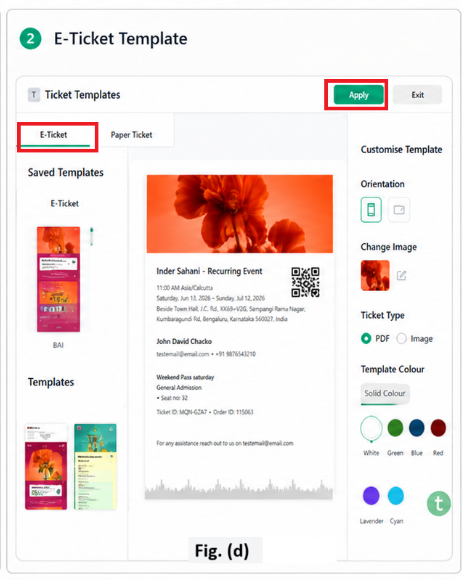Open the saved BAI template thumbnail
The height and width of the screenshot is (580, 462).
tap(58, 279)
